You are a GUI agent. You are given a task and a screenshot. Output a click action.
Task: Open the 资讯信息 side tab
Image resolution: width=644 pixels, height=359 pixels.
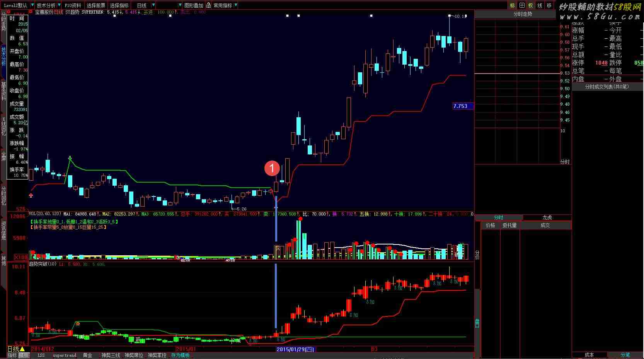tap(3, 231)
